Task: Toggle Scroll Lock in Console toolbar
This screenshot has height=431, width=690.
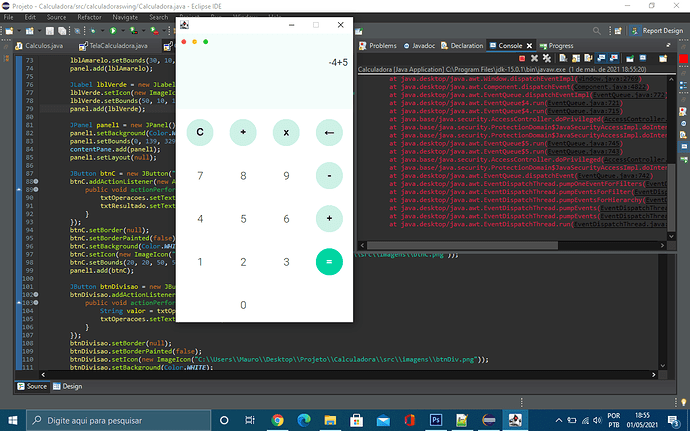Action: [x=576, y=58]
